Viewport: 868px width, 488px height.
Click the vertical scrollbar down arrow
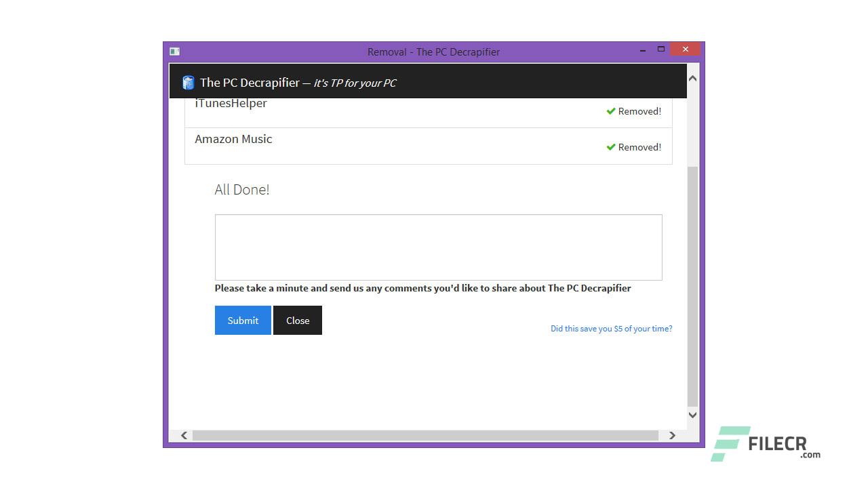pos(692,415)
